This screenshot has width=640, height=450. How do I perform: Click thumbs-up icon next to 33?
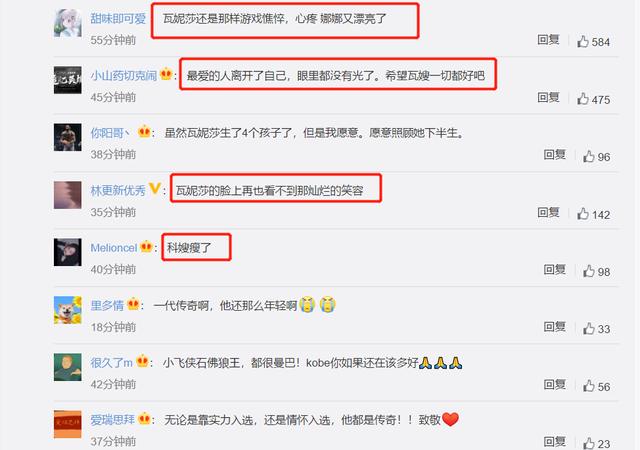point(589,328)
